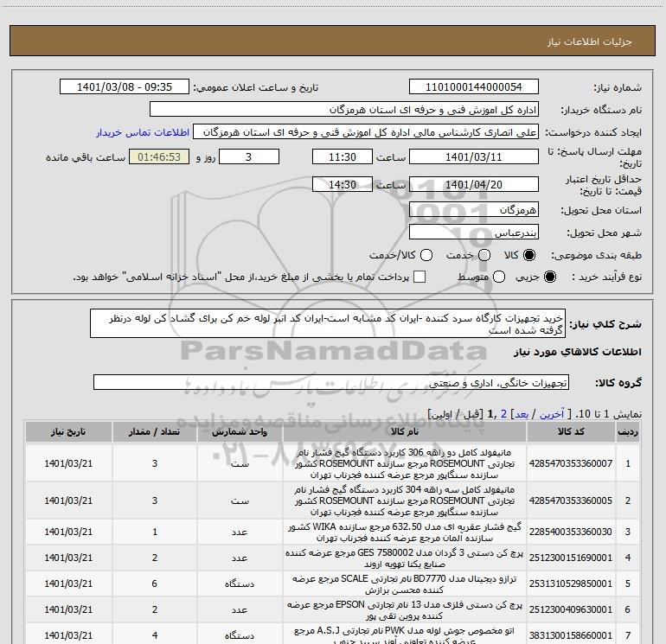Screen dimensions: 666x644
Task: Click the ردیف column header
Action: pyautogui.click(x=628, y=431)
